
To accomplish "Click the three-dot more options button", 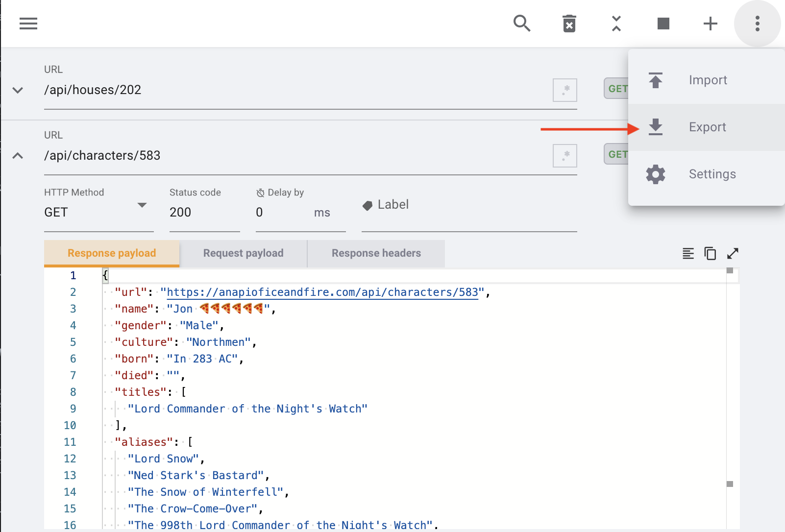I will click(x=757, y=24).
